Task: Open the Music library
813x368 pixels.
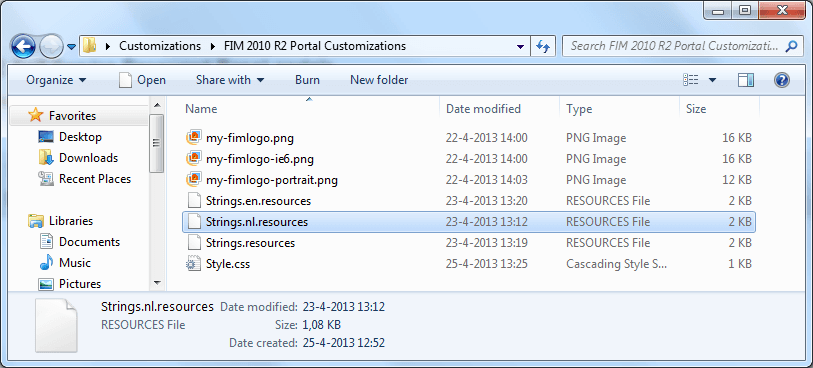Action: coord(74,263)
